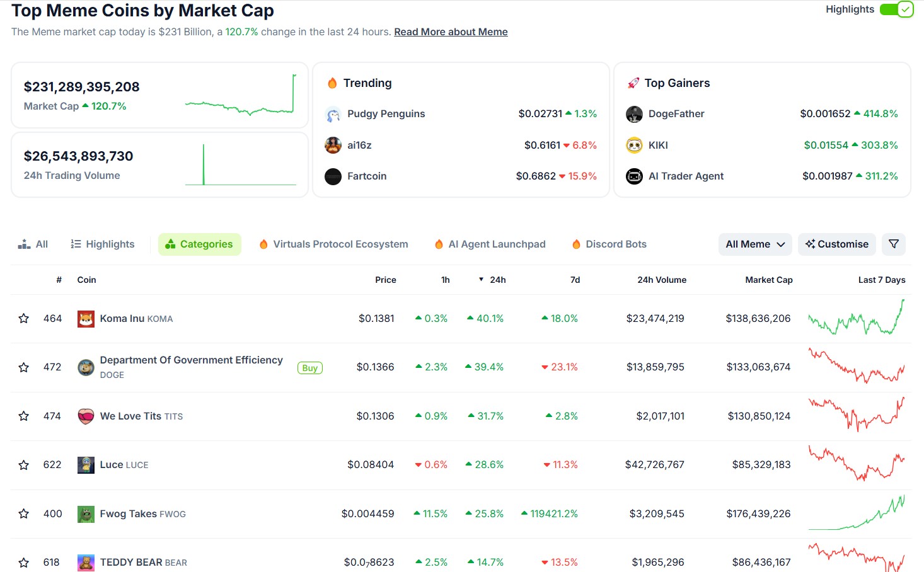Open Read More about Meme link

tap(451, 31)
